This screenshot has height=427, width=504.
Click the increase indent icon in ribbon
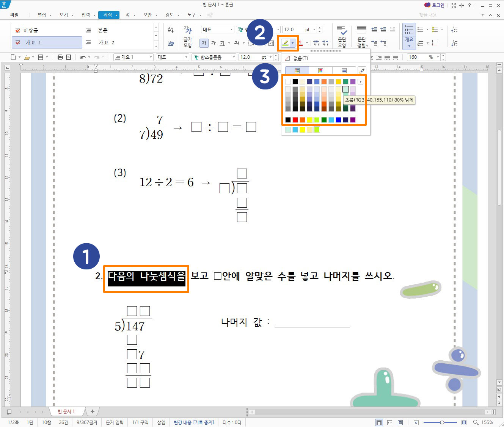[383, 30]
